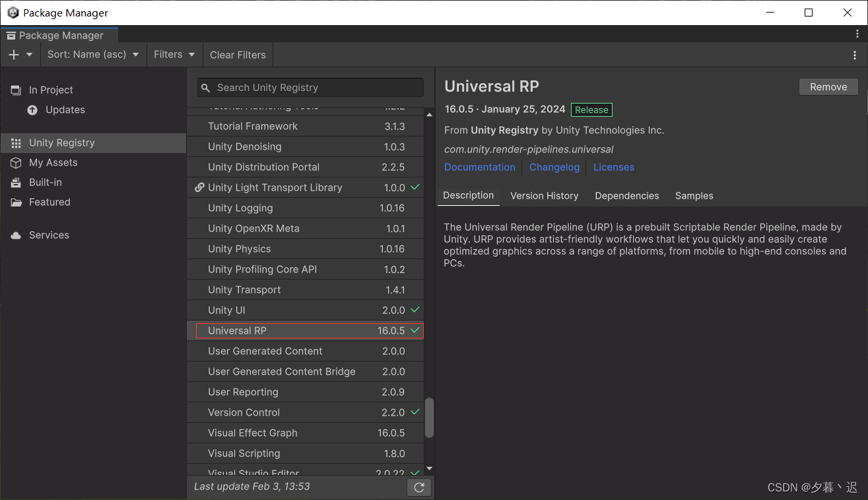The image size is (868, 500).
Task: Open the Filters dropdown
Action: tap(174, 55)
